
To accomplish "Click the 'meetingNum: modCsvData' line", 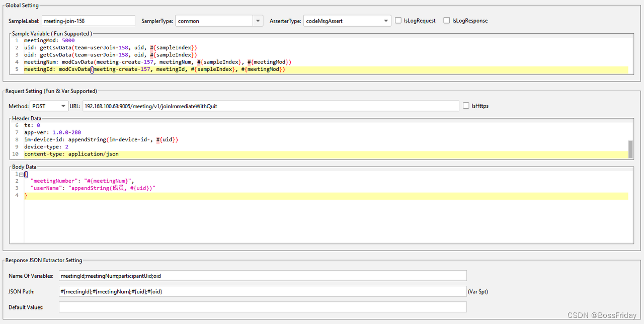I will [158, 62].
